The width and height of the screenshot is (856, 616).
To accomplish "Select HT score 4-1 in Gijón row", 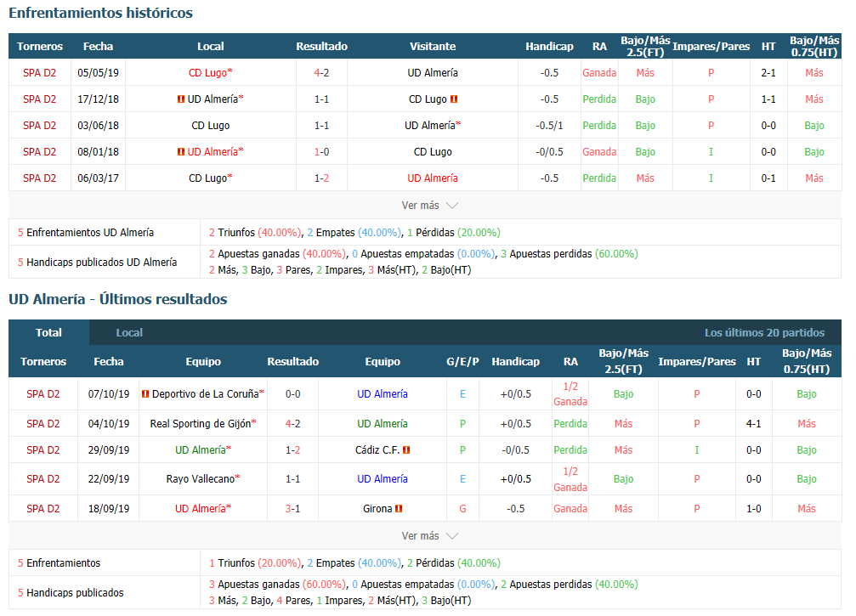I will click(x=753, y=423).
